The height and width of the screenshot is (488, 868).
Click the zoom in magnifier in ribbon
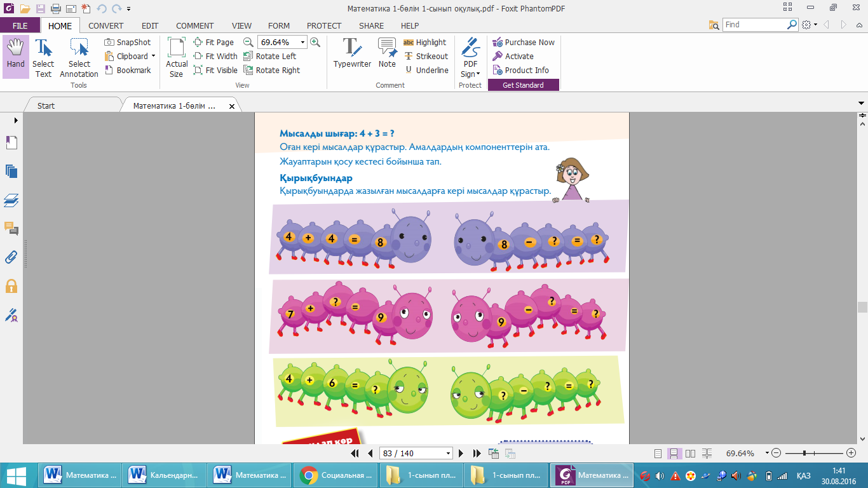(315, 43)
